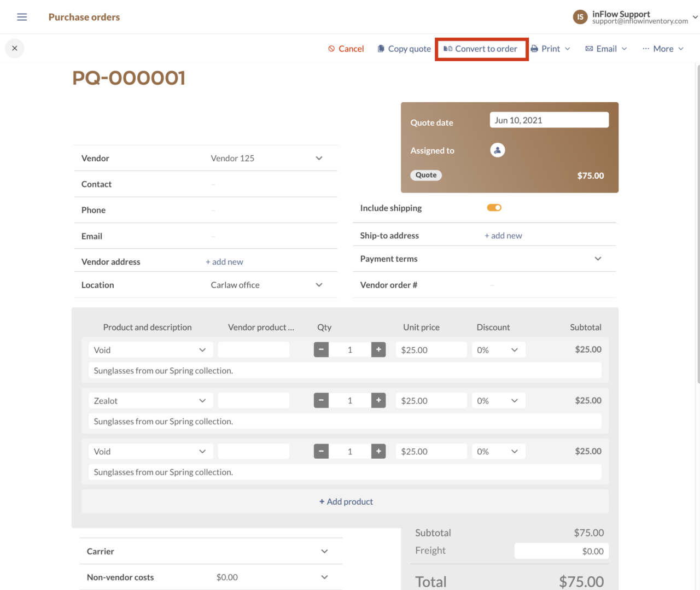Click Add product link
This screenshot has height=590, width=700.
tap(346, 501)
